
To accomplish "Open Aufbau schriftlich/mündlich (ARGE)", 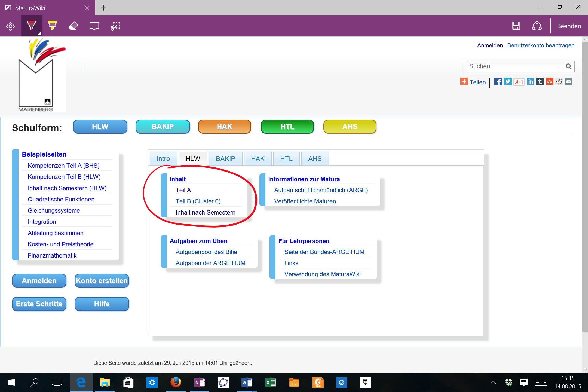I will click(x=321, y=190).
